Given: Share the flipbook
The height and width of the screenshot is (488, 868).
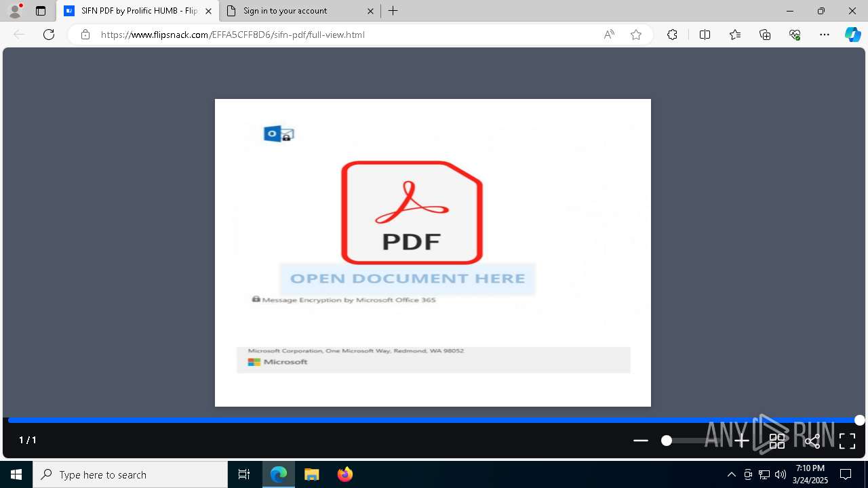Looking at the screenshot, I should point(812,441).
